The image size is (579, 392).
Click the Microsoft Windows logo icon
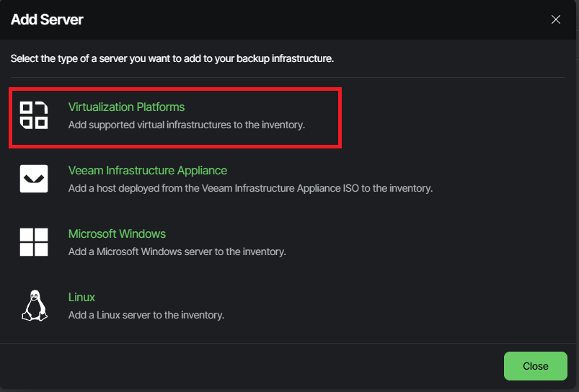point(34,242)
